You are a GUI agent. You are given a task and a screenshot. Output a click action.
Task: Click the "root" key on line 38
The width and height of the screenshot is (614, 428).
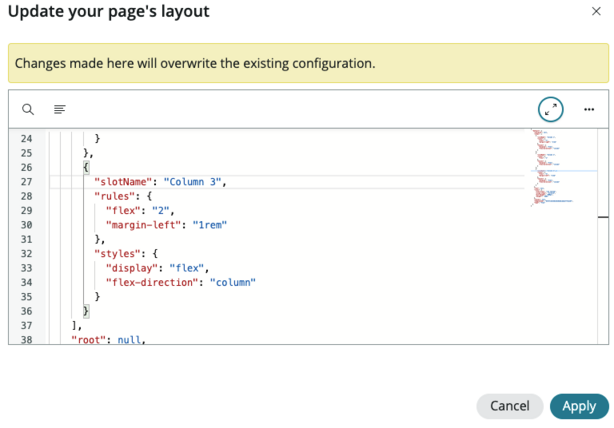click(x=86, y=340)
